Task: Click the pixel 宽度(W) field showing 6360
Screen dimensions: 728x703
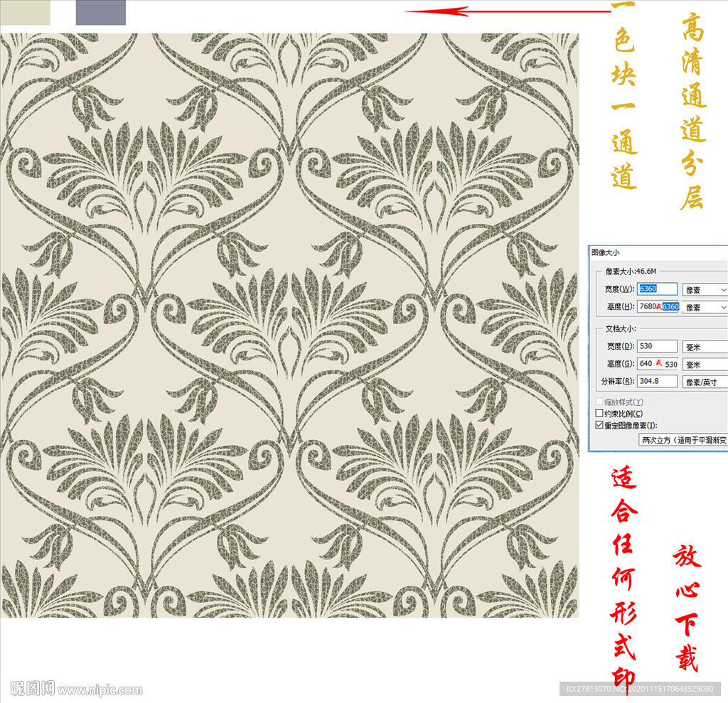Action: [657, 289]
